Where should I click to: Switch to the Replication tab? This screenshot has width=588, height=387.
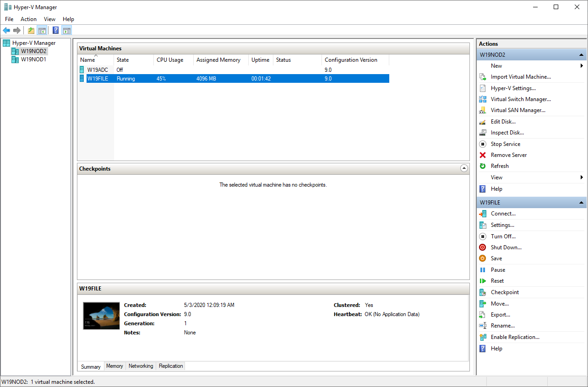tap(171, 366)
